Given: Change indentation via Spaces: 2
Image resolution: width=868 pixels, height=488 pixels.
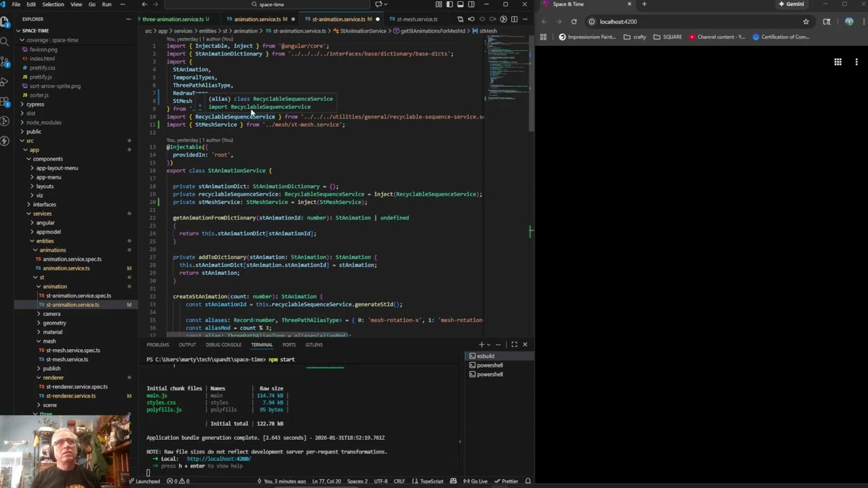Looking at the screenshot, I should pos(357,481).
